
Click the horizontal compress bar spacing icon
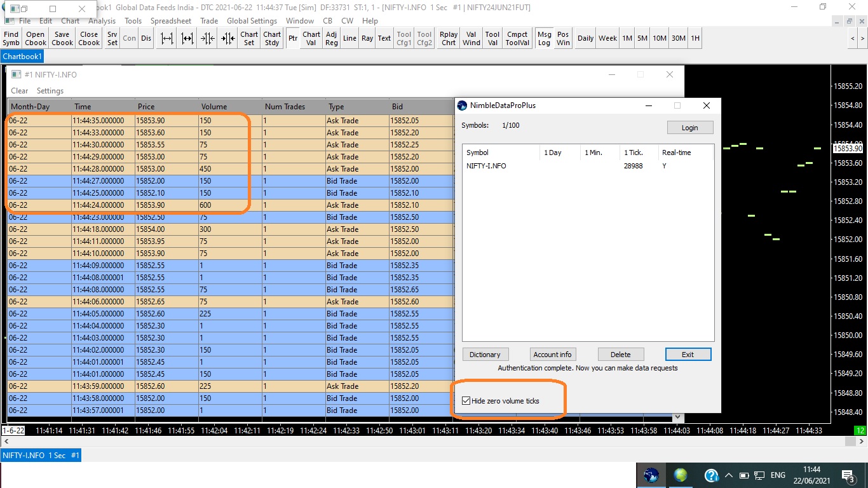point(208,38)
